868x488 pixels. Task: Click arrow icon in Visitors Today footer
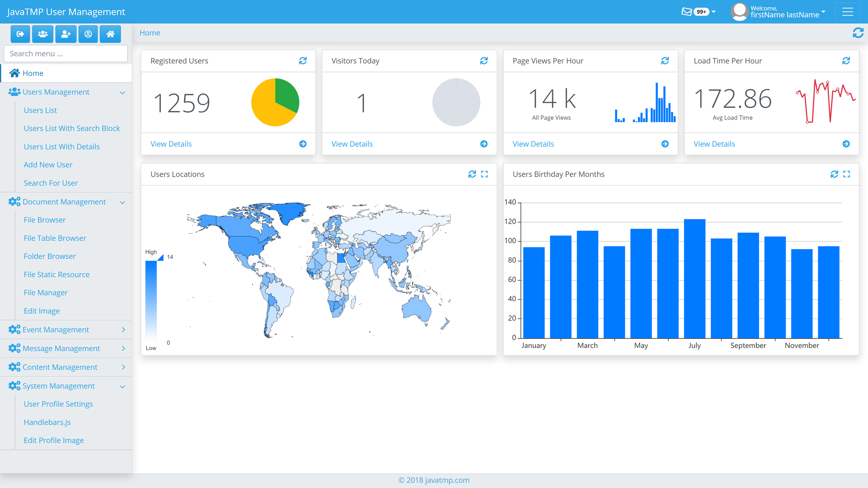point(484,144)
